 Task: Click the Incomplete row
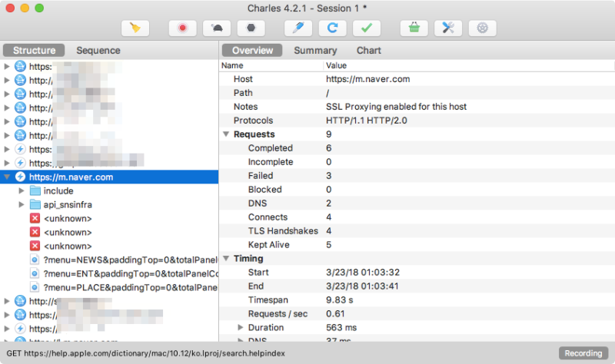tap(417, 162)
